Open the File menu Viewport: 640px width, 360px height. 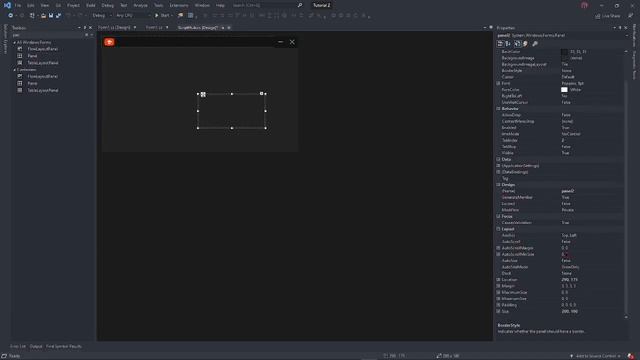coord(18,5)
